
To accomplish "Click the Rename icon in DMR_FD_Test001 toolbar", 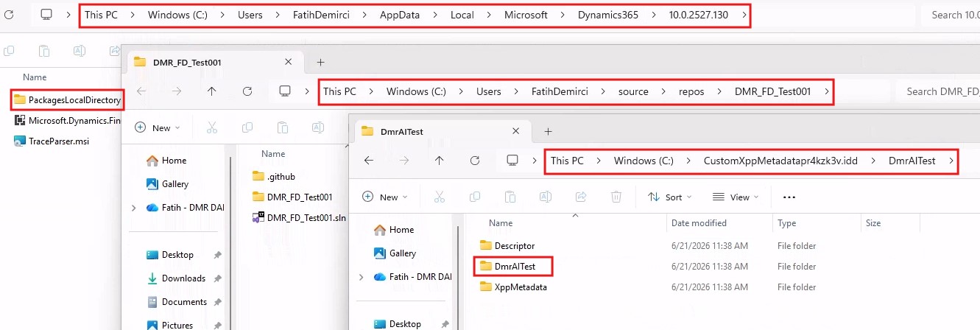I will coord(318,127).
